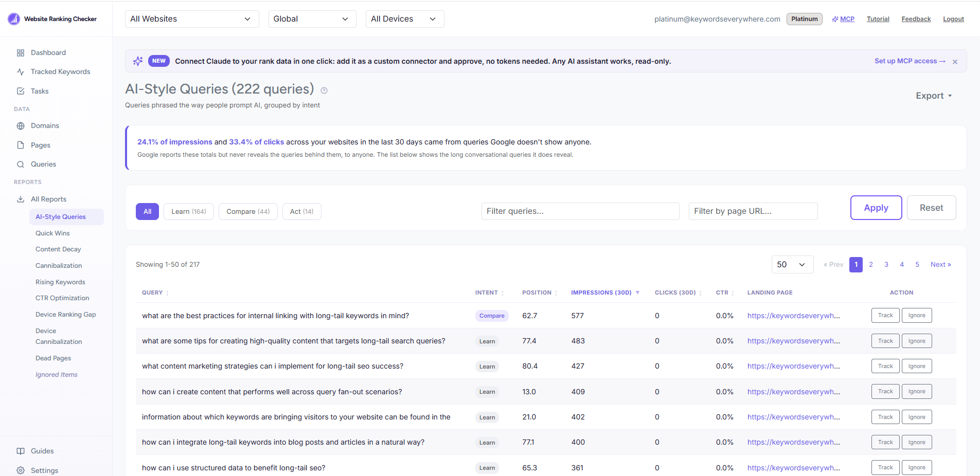Click the Settings gear icon
This screenshot has height=476, width=980.
pos(21,470)
